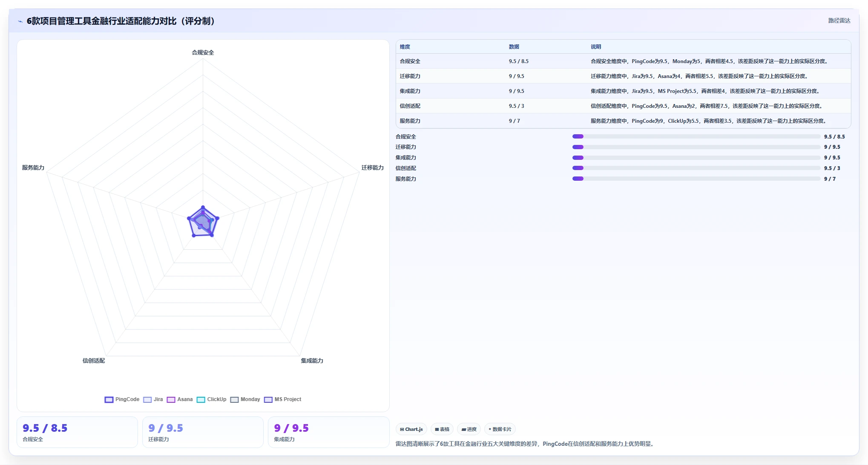Click the title 6款项目管理工具金融行业适配能力对比
The height and width of the screenshot is (465, 868).
[121, 21]
